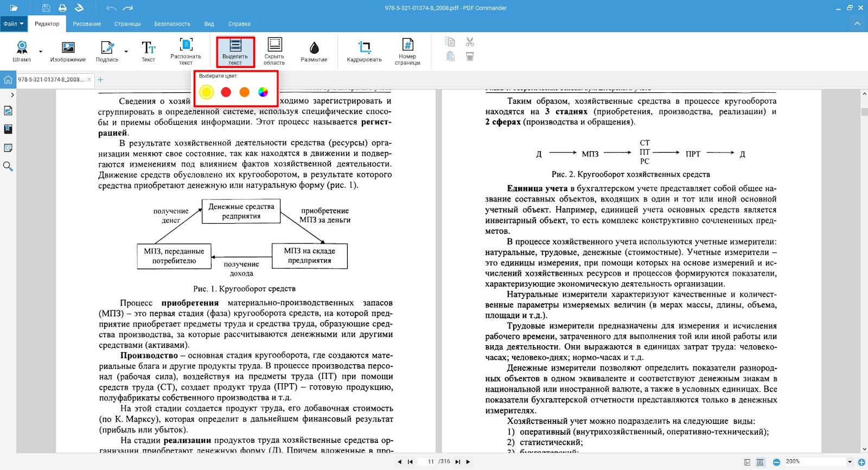Screen dimensions: 868x470
Task: Pick the orange highlight color
Action: click(x=245, y=92)
